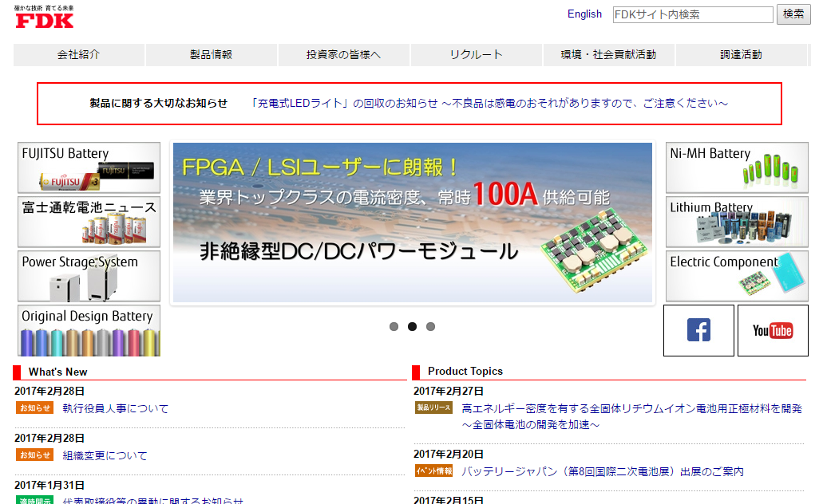Click the イベント情報 tag

click(433, 471)
